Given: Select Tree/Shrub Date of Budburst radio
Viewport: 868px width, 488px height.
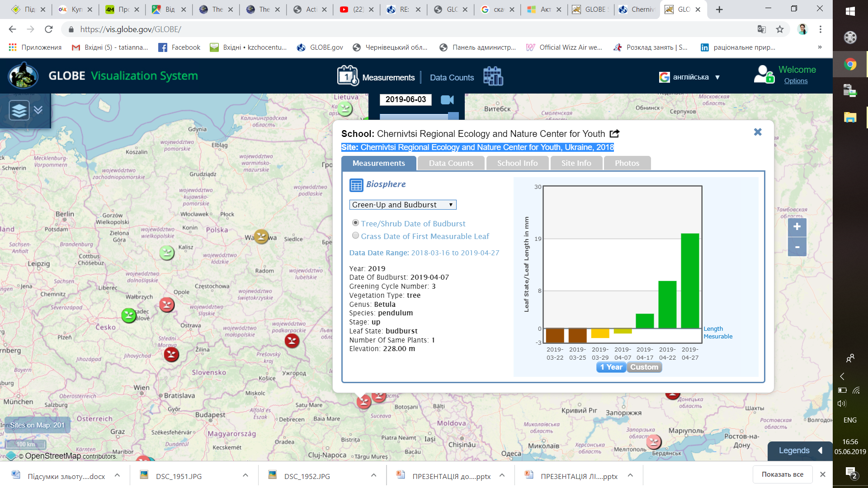Looking at the screenshot, I should (x=356, y=223).
